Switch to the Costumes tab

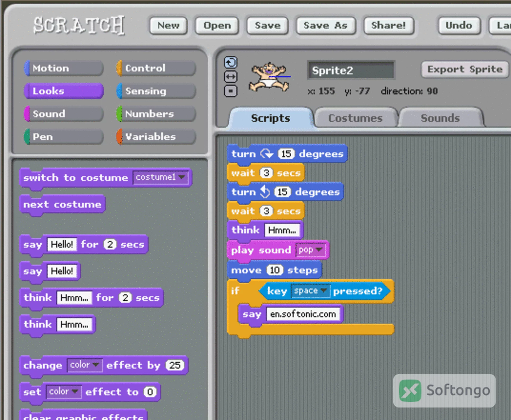point(356,118)
